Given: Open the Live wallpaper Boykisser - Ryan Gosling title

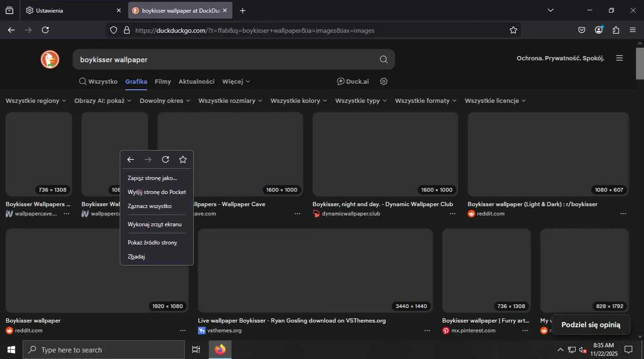Looking at the screenshot, I should [x=292, y=321].
